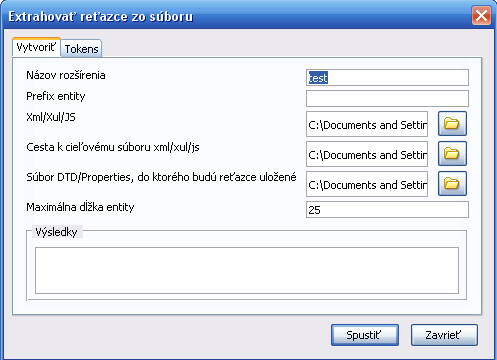Focus the Cesta k cieľovému súboru path field
This screenshot has width=497, height=360.
pos(367,154)
